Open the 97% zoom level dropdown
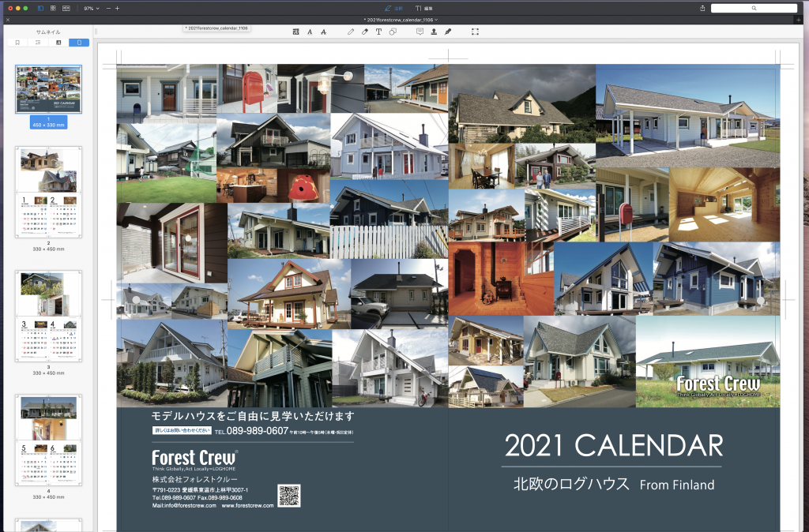809x532 pixels. (x=92, y=8)
